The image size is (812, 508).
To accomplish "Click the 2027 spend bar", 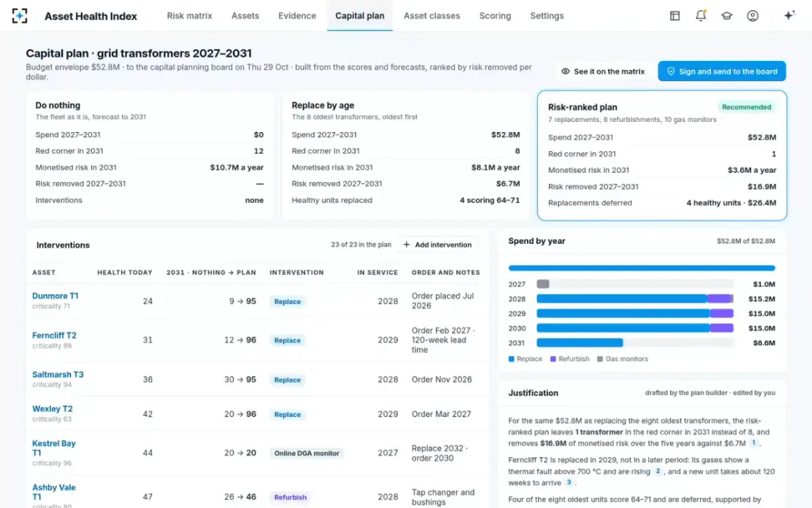I will click(635, 284).
